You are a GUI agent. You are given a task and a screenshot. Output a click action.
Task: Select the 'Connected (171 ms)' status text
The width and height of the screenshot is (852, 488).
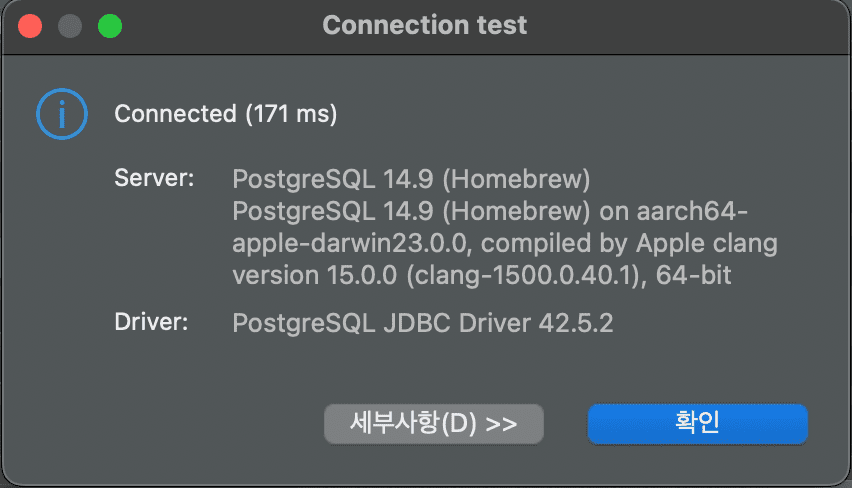click(x=225, y=114)
